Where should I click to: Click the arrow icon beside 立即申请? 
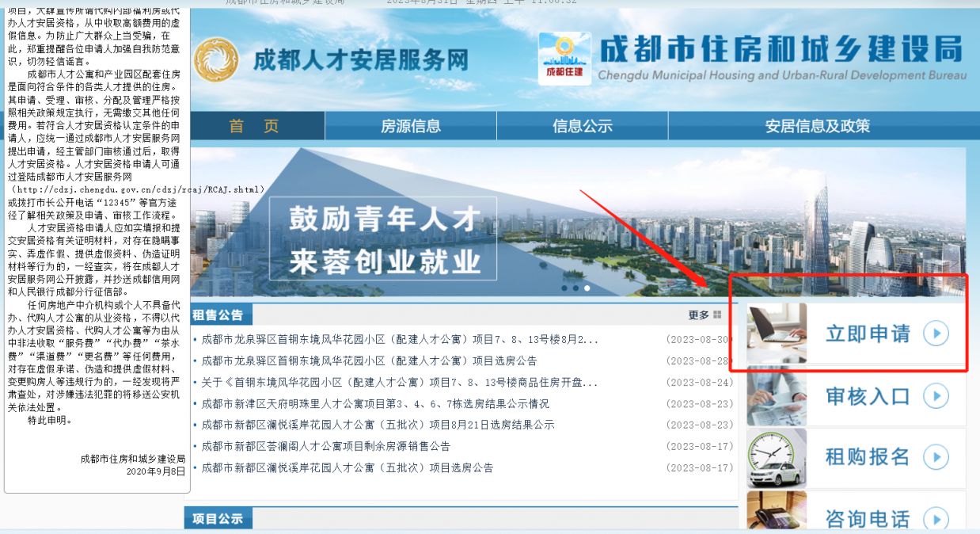point(935,334)
